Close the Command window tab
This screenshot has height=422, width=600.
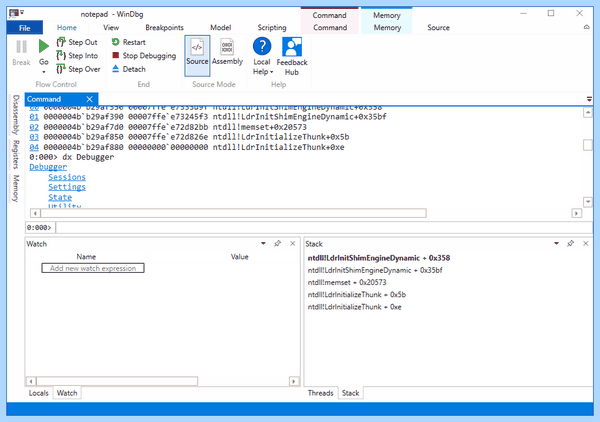coord(90,99)
